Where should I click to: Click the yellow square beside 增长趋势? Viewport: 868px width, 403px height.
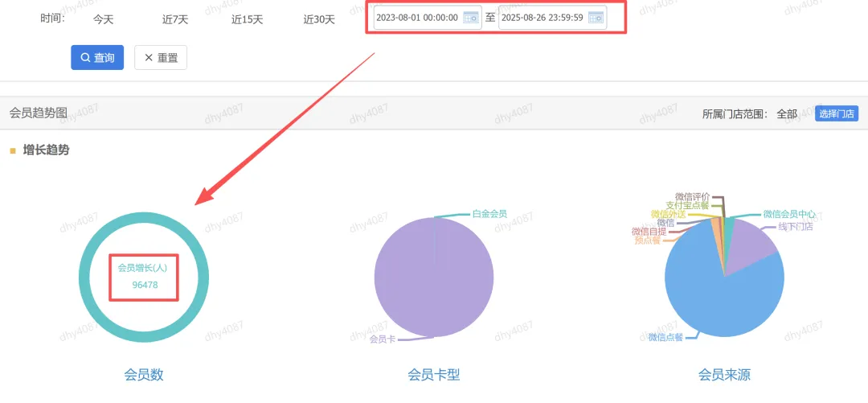[x=13, y=150]
